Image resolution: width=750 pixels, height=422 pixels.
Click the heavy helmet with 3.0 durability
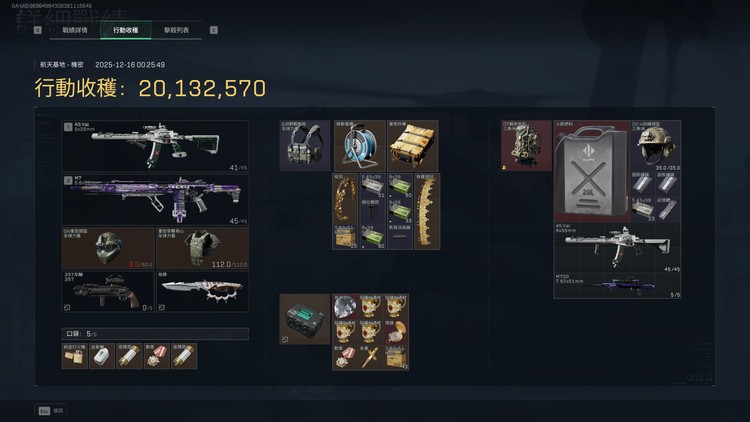click(108, 248)
